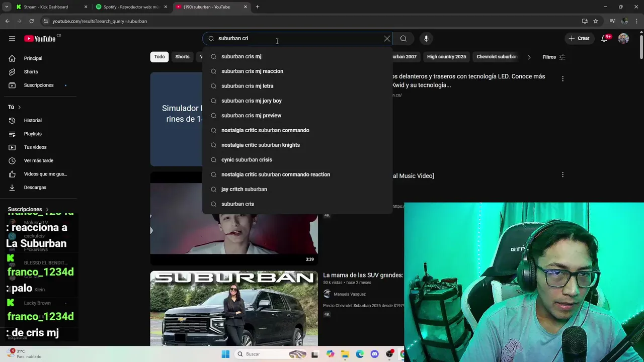Expand the Tú section chevron
The width and height of the screenshot is (644, 362).
19,107
